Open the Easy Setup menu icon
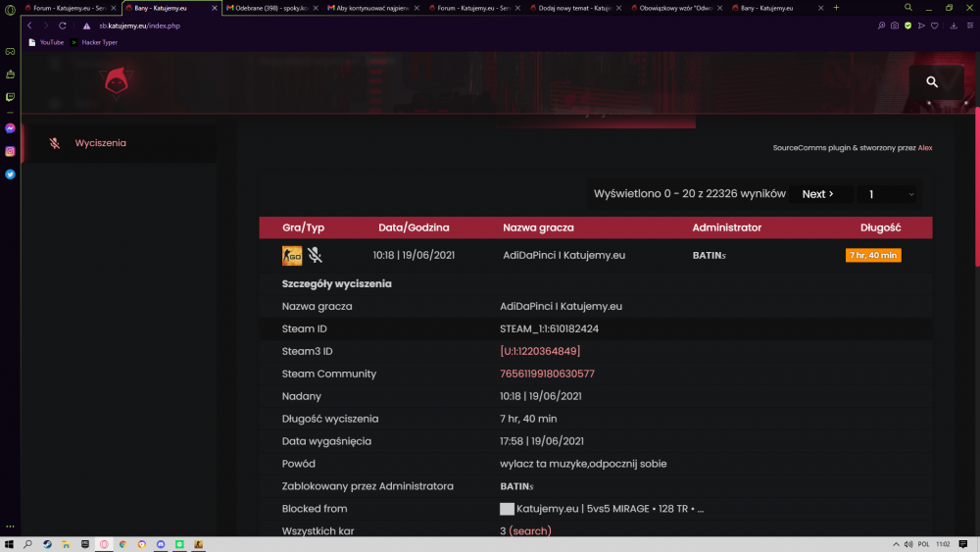Screen dimensions: 980x552 click(x=970, y=25)
